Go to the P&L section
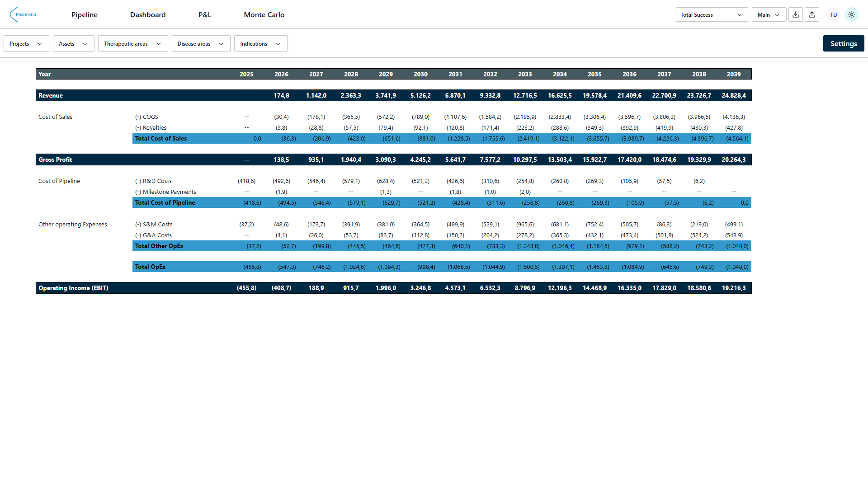This screenshot has width=868, height=488. click(204, 14)
